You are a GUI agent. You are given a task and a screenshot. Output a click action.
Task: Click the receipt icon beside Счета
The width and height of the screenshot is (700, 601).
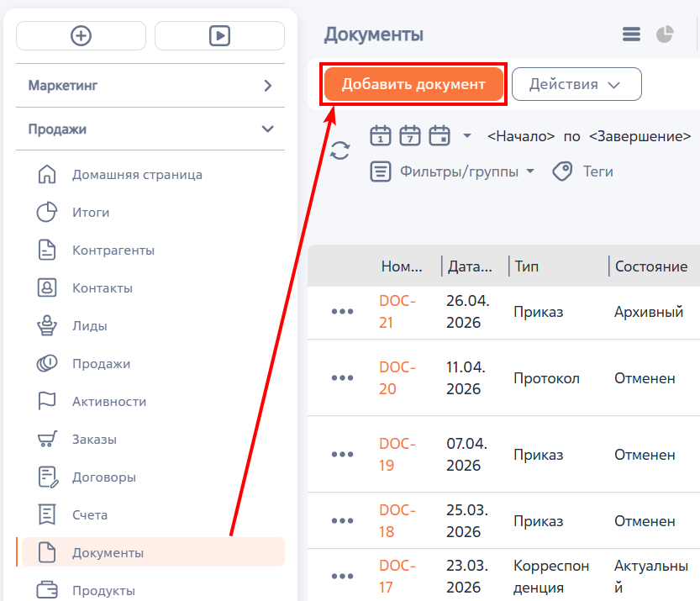[x=47, y=514]
